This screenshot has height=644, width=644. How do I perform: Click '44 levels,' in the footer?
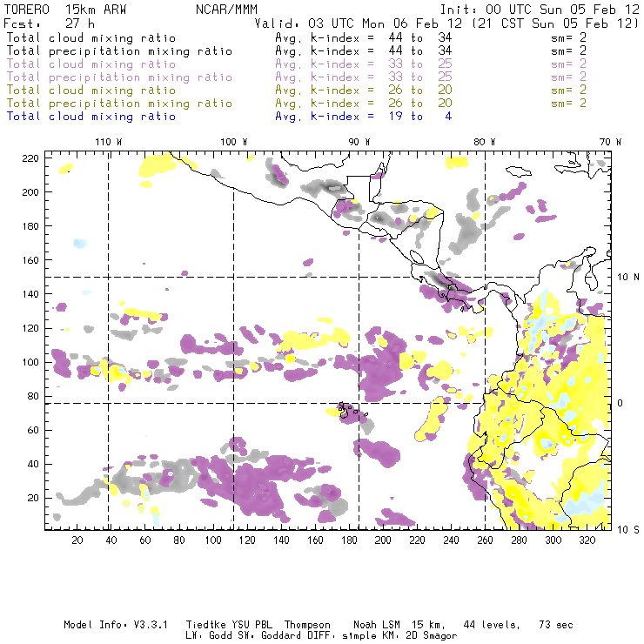(492, 625)
